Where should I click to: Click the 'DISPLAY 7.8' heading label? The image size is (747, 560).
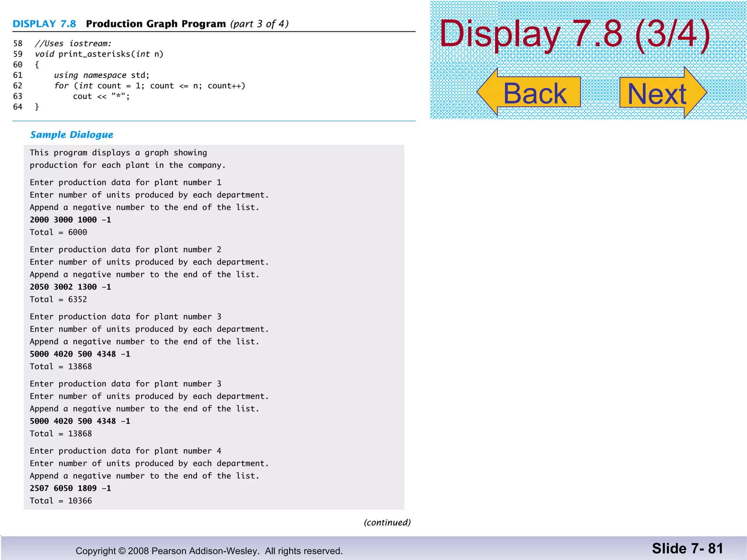point(44,24)
